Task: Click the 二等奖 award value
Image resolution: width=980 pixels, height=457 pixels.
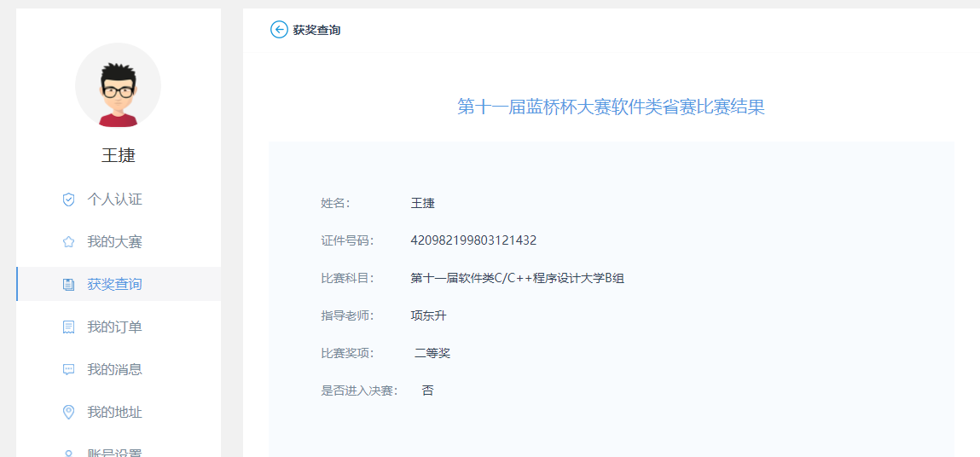Action: [x=432, y=353]
